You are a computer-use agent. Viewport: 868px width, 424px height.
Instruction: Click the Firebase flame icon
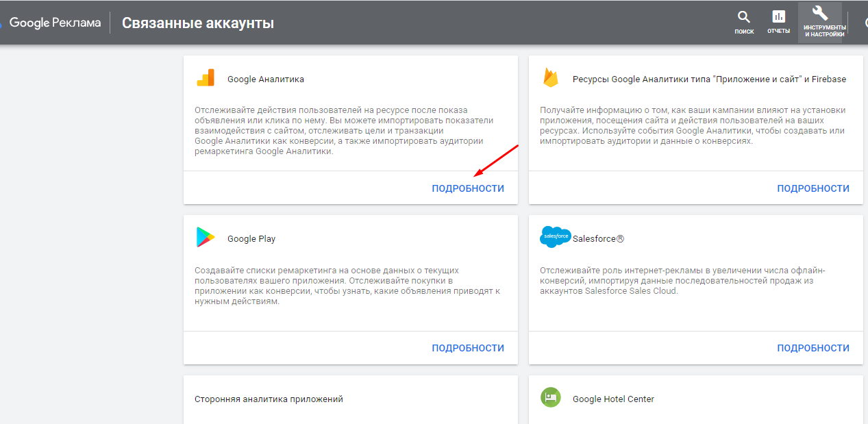[551, 78]
